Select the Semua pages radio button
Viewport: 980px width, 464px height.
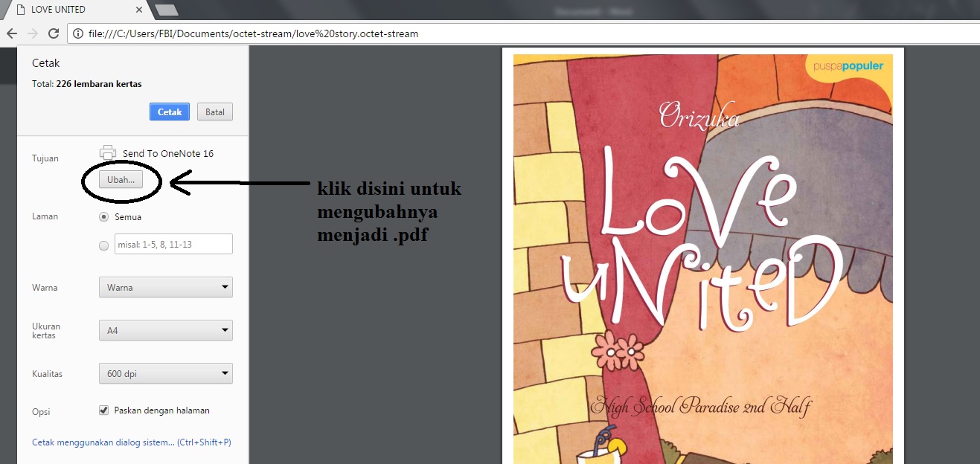tap(104, 217)
